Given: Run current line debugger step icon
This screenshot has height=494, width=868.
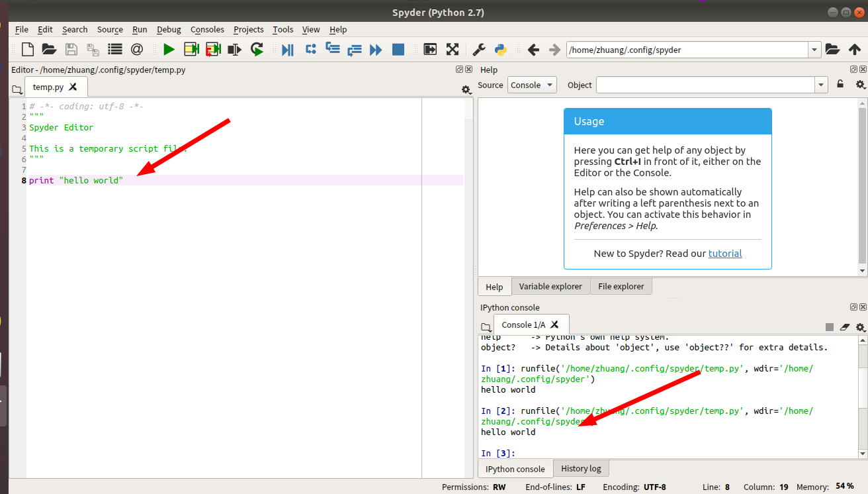Looking at the screenshot, I should pyautogui.click(x=310, y=49).
